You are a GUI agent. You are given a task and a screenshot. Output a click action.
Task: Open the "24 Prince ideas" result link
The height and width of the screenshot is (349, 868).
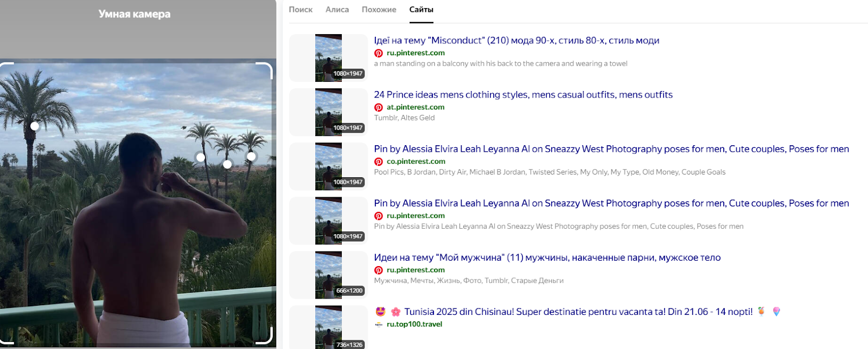pos(522,95)
